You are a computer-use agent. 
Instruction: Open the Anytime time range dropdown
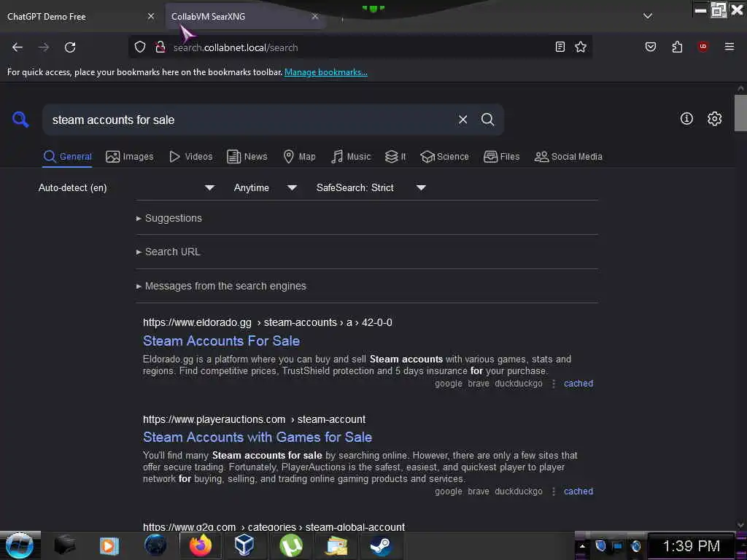[x=265, y=187]
